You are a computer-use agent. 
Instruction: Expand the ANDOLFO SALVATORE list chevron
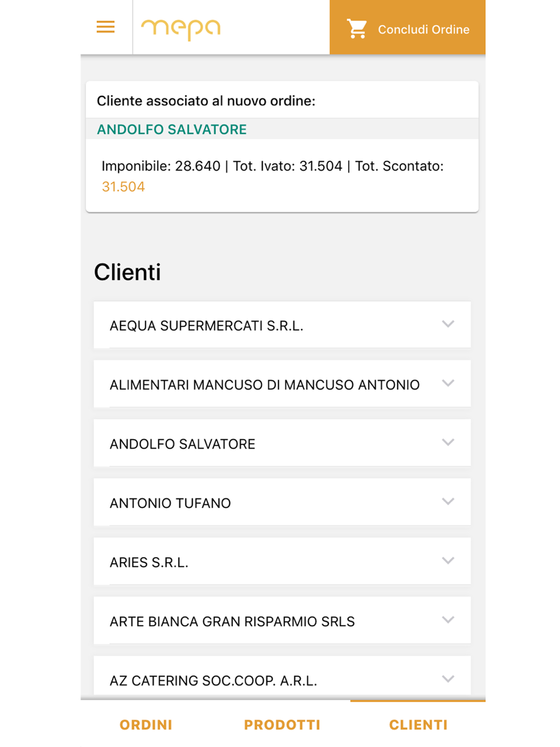pyautogui.click(x=448, y=442)
